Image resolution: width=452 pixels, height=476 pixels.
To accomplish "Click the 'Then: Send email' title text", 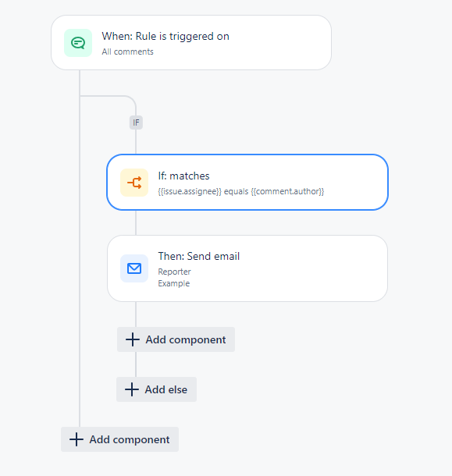I will point(198,256).
